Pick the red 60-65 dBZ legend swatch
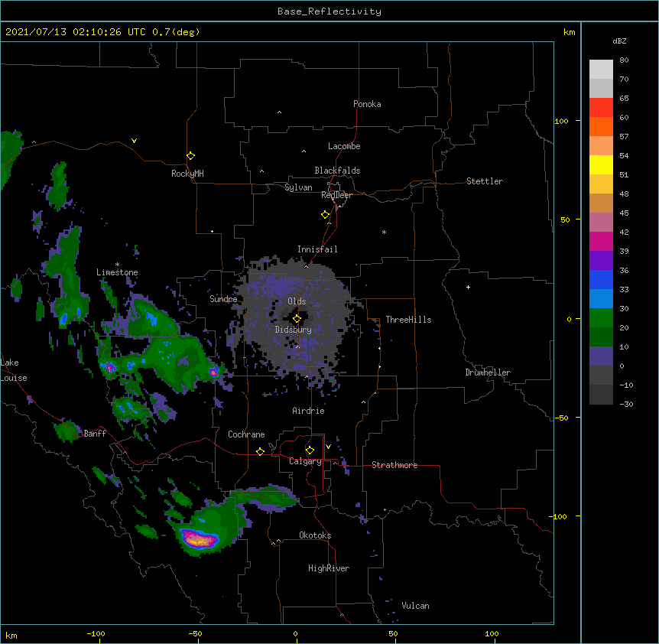 601,107
